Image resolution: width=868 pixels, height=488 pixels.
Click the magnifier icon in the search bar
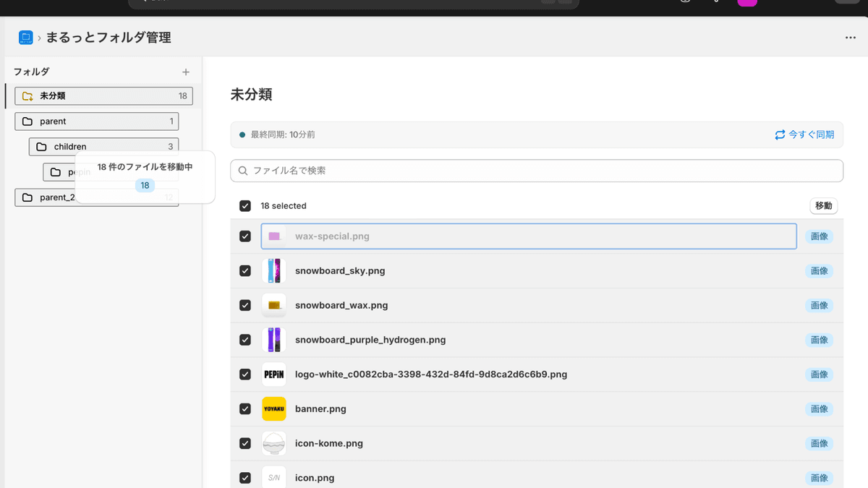(242, 170)
